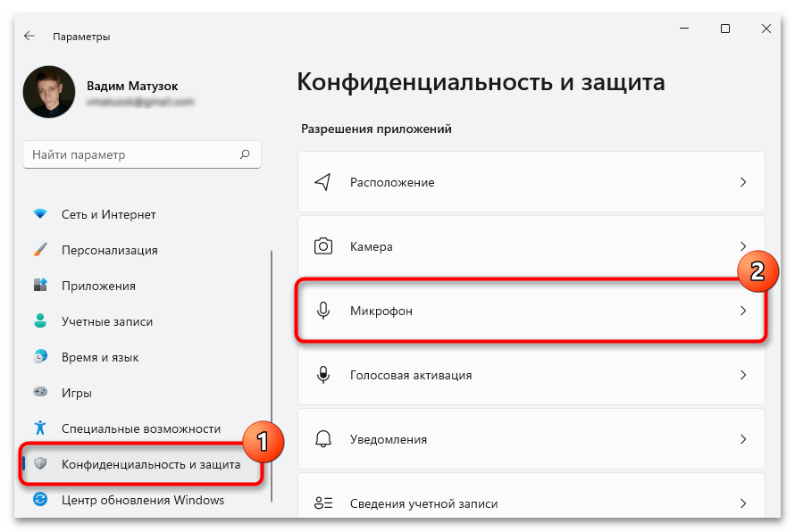The width and height of the screenshot is (795, 532).
Task: Select 'Конфиденциальность и защита' in sidebar
Action: [x=141, y=464]
